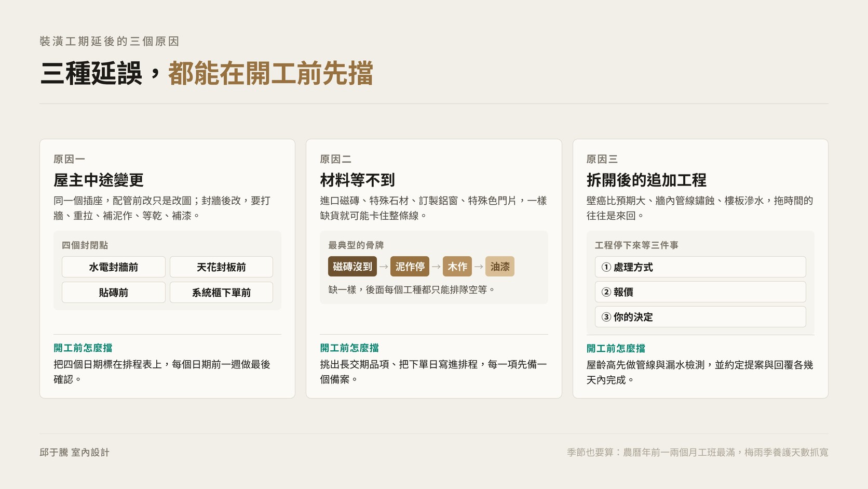Click the paragraph starting 同一個插座
Image resolution: width=868 pixels, height=489 pixels.
point(162,208)
